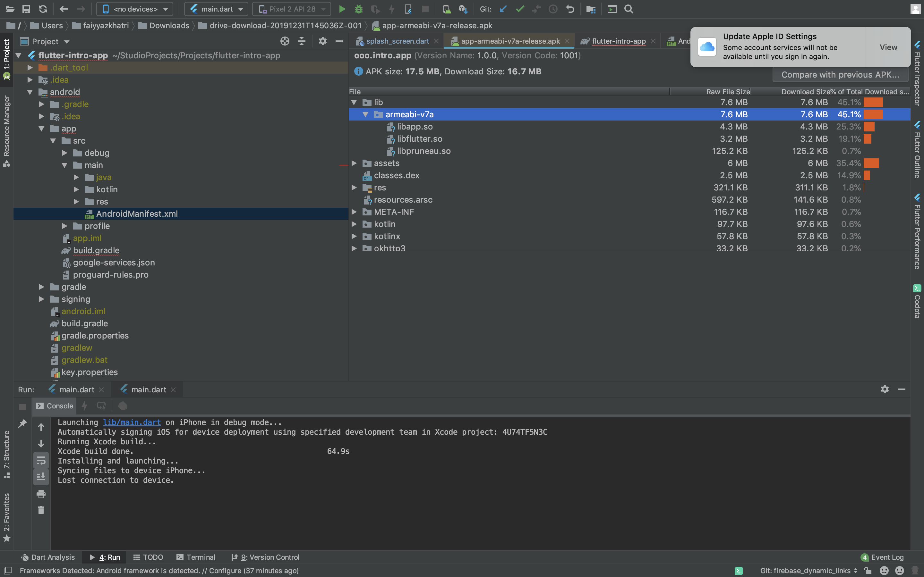Open the Pixel 2 API 28 emulator dropdown
Viewport: 924px width, 577px height.
coord(291,9)
